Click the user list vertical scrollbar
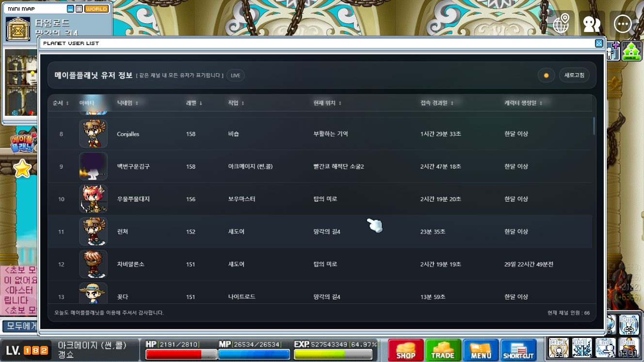This screenshot has width=644, height=362. (x=594, y=126)
